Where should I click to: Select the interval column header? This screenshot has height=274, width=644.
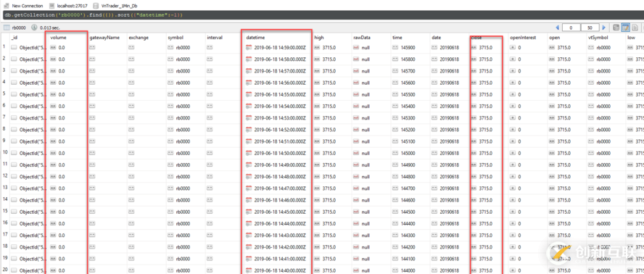pyautogui.click(x=215, y=38)
